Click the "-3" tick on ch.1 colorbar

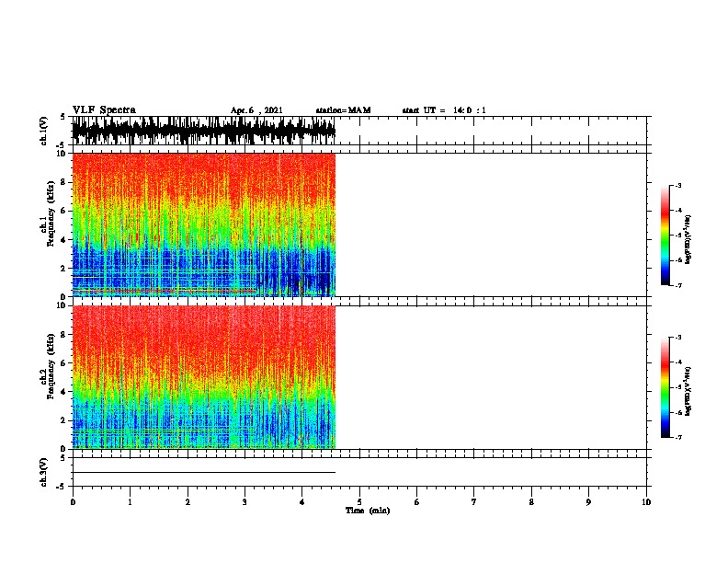pyautogui.click(x=678, y=186)
